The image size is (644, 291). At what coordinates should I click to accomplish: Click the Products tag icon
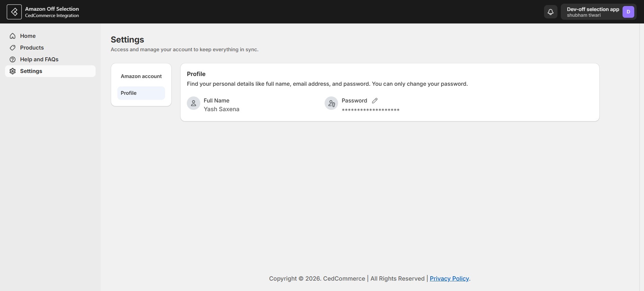13,48
